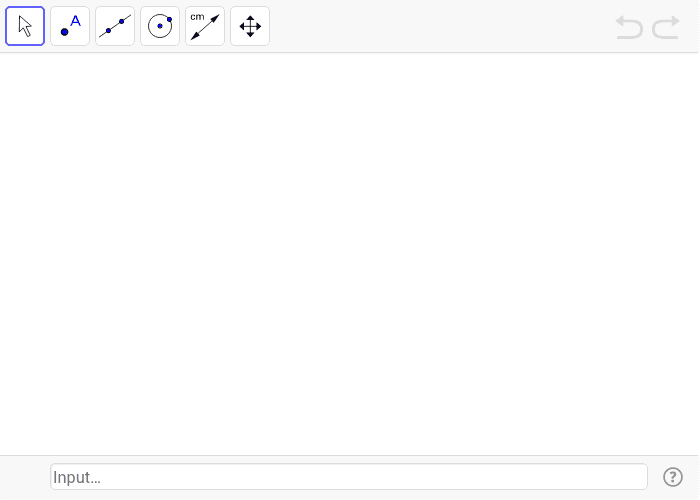Choose the Point tool
Viewport: 700px width, 500px height.
point(70,26)
